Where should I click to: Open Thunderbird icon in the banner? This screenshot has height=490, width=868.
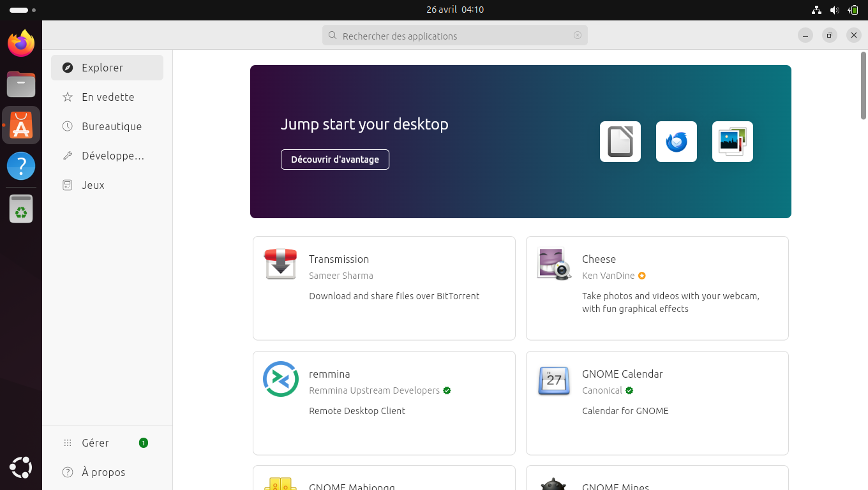[677, 142]
